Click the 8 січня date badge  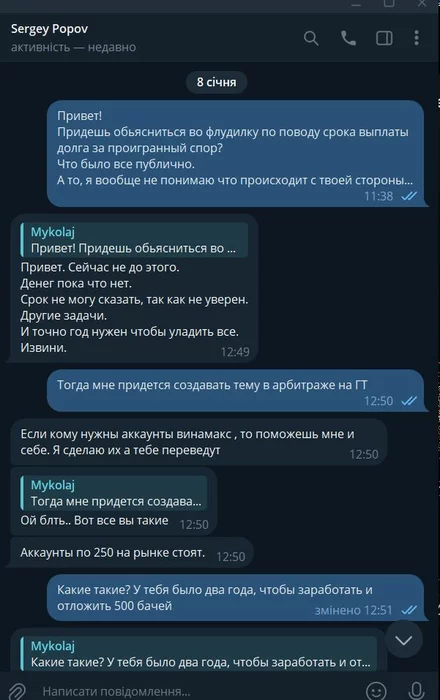pos(216,82)
